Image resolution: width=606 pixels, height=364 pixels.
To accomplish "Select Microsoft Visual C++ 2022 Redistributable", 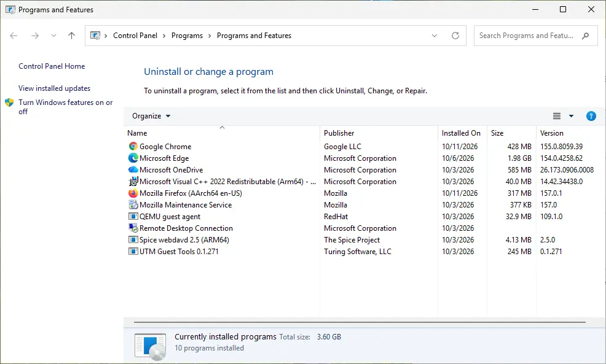I will pos(363,182).
